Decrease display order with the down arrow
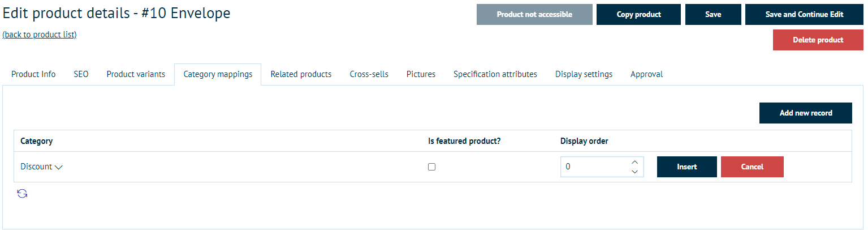Image resolution: width=868 pixels, height=230 pixels. point(634,171)
